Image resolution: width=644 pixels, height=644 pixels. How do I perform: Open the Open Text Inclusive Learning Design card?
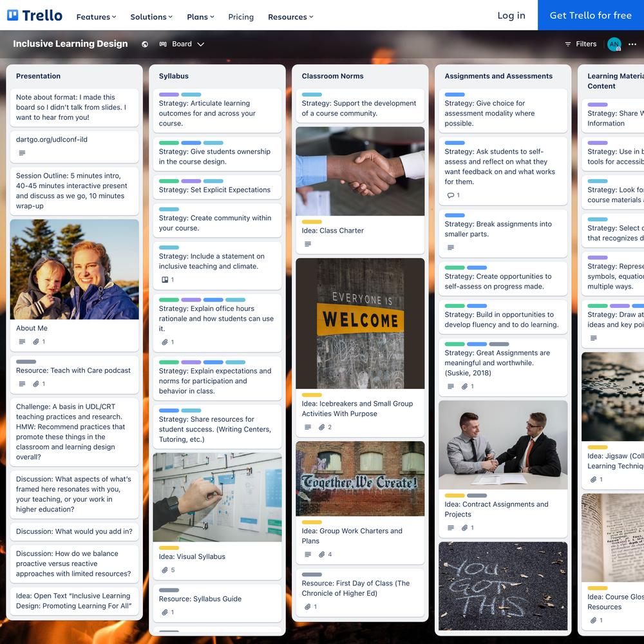pyautogui.click(x=74, y=601)
